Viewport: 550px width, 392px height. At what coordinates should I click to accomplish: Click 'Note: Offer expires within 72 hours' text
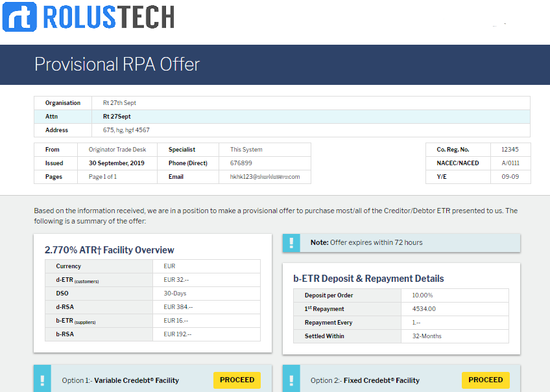(x=366, y=243)
